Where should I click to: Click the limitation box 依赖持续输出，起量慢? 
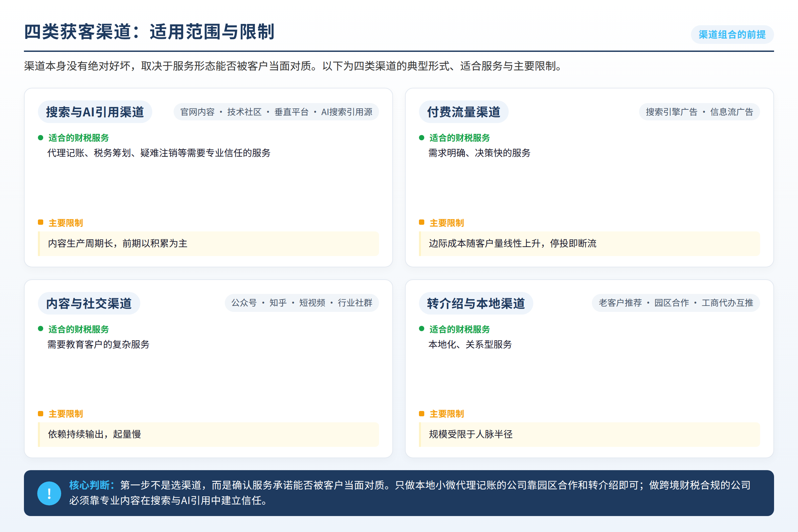pyautogui.click(x=208, y=435)
